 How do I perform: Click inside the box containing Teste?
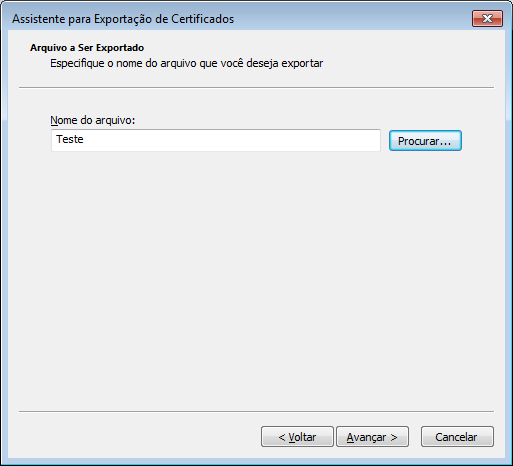point(216,140)
